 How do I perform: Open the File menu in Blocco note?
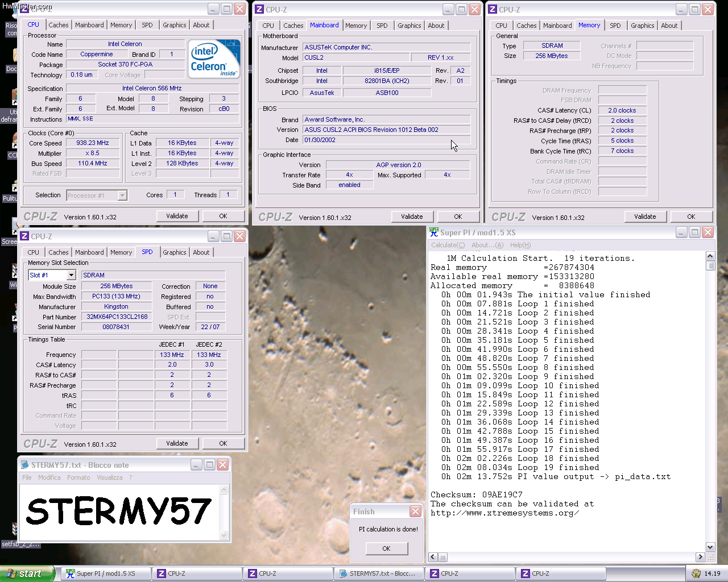click(27, 477)
